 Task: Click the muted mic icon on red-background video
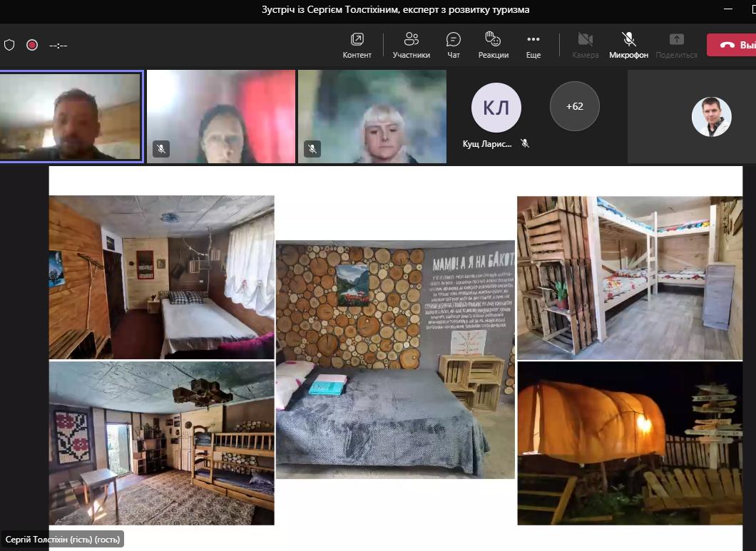(x=161, y=149)
